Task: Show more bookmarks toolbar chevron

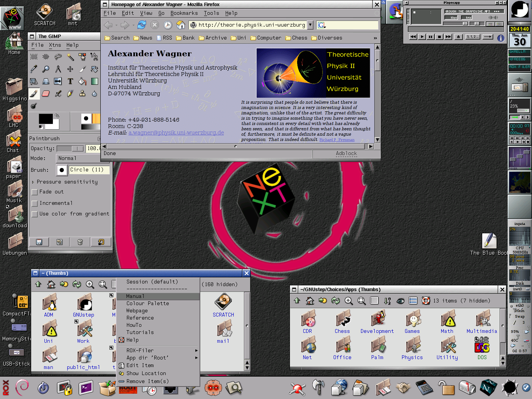Action: [375, 38]
